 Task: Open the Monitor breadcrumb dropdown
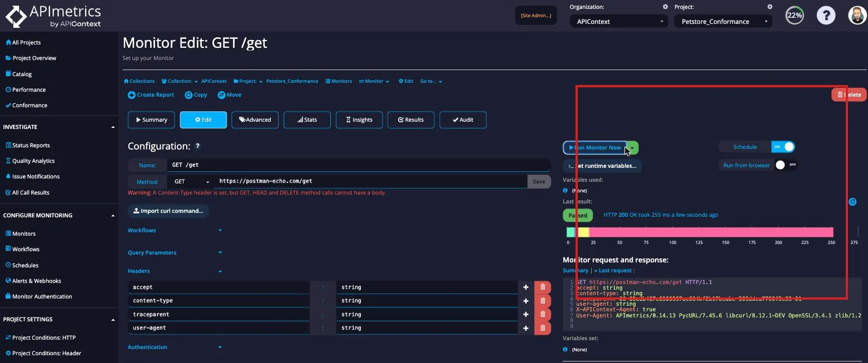coord(374,81)
